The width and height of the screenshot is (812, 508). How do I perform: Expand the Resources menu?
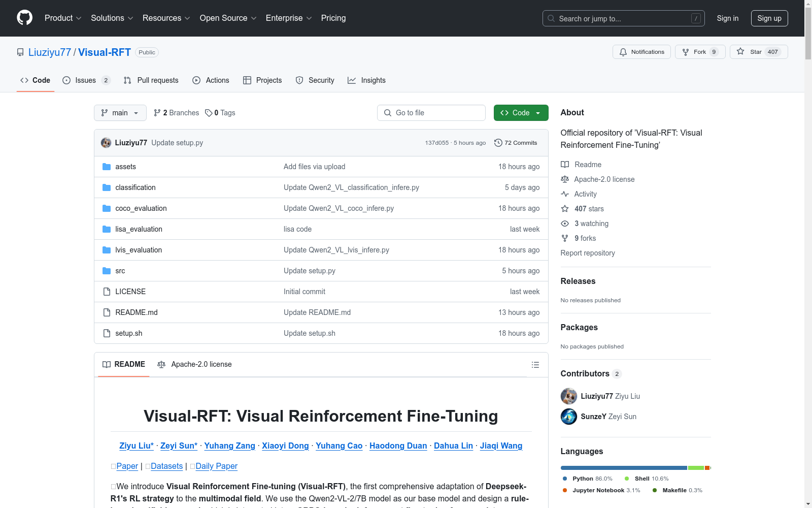166,18
